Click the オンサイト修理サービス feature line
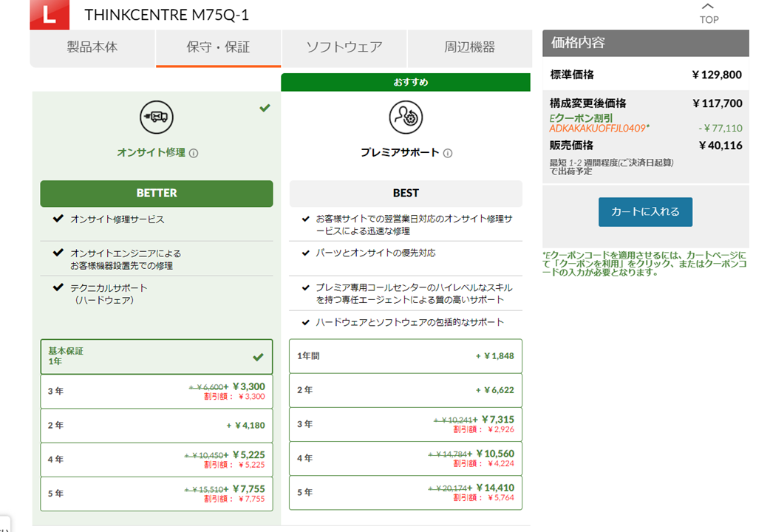770x532 pixels. click(x=117, y=219)
